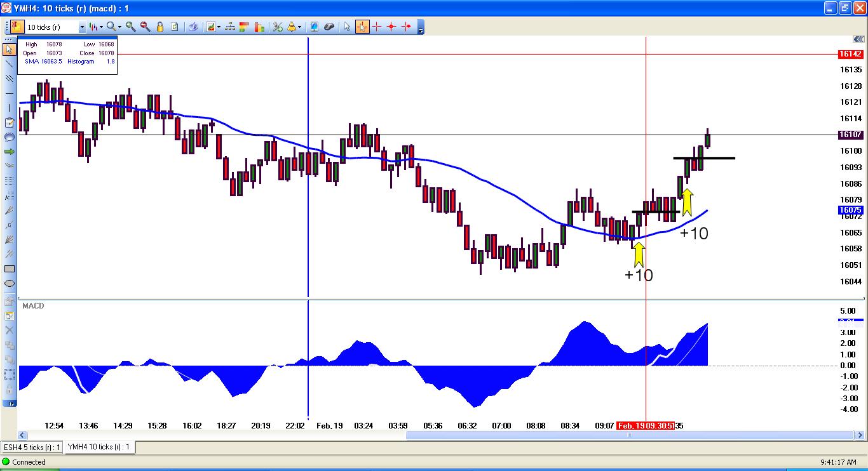This screenshot has width=868, height=471.
Task: Select the ellipse drawing tool
Action: [x=9, y=284]
